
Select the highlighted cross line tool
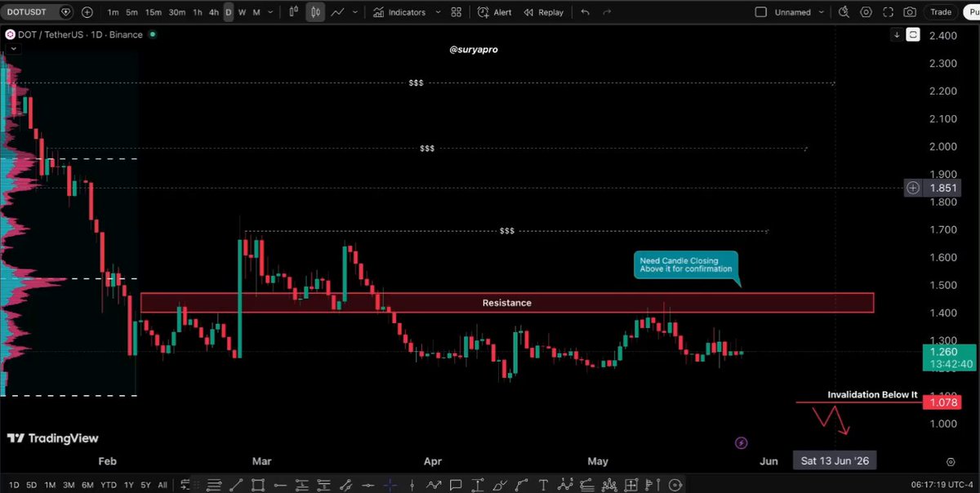(390, 484)
